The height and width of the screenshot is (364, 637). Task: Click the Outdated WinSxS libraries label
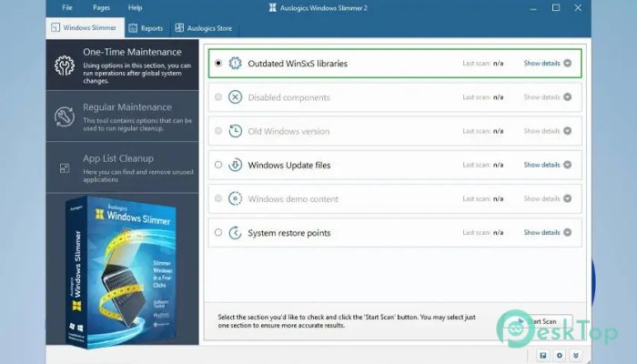pos(298,64)
